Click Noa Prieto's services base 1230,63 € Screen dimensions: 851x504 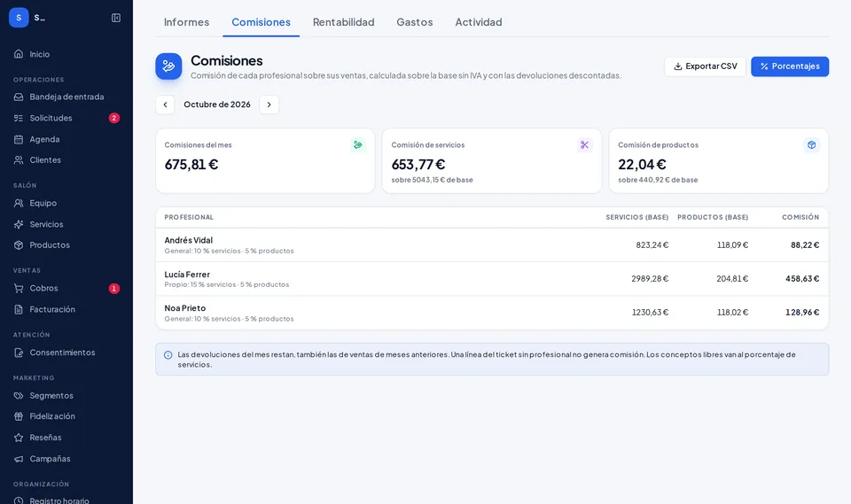[x=650, y=313]
